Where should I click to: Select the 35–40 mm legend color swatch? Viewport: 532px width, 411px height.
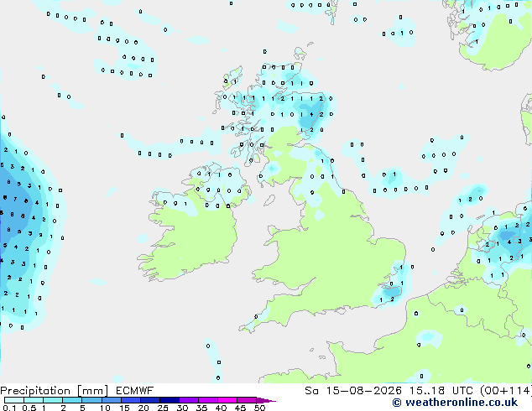coord(208,400)
